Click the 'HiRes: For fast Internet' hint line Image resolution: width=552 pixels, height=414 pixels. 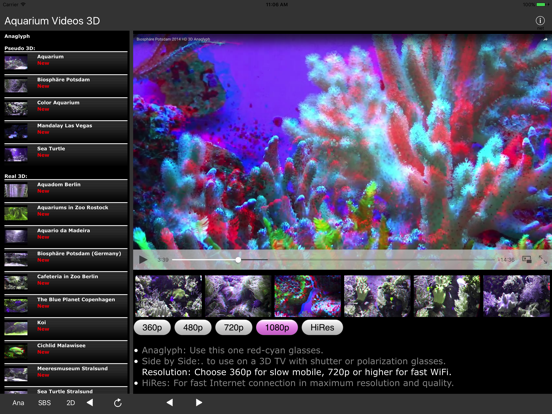297,383
